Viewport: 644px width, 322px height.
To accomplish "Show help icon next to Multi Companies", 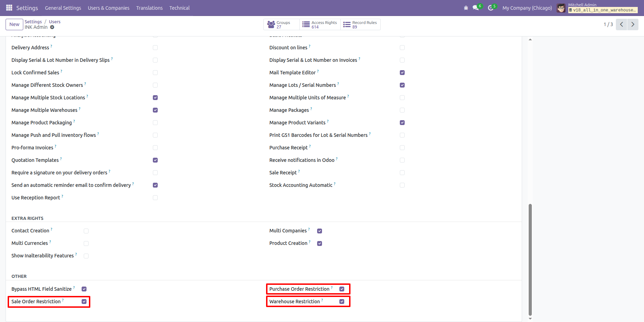I will click(x=309, y=229).
